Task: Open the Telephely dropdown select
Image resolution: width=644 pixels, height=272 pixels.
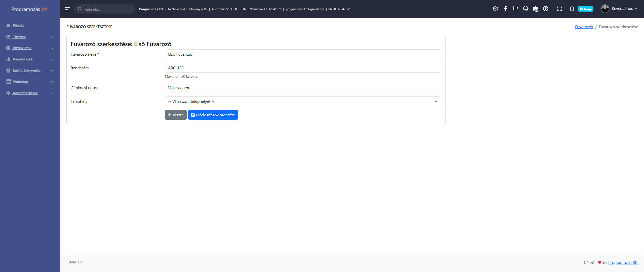Action: (x=303, y=101)
